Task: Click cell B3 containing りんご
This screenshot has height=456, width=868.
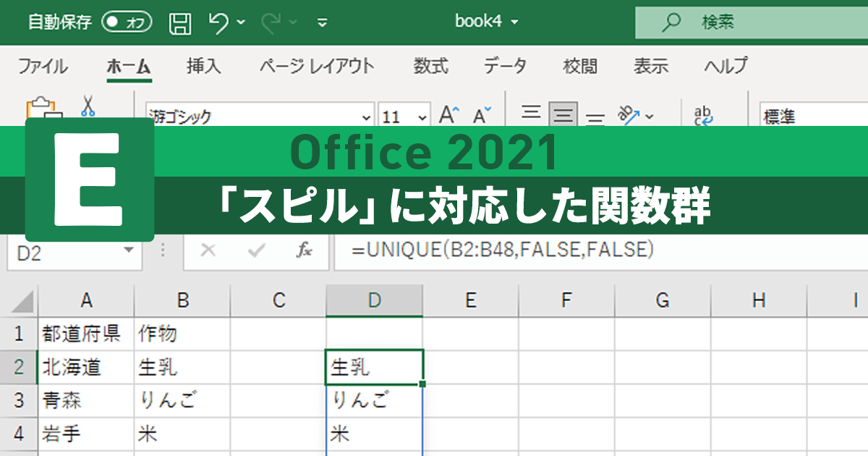Action: coord(182,400)
